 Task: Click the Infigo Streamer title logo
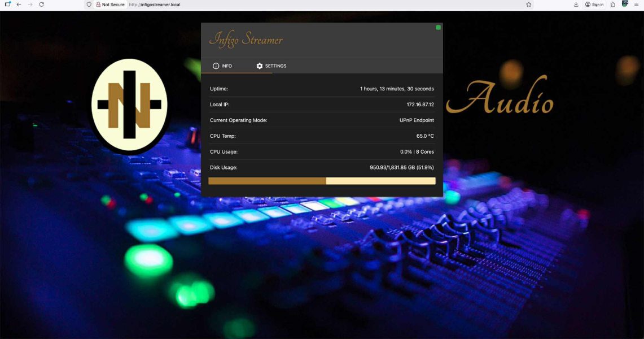[246, 40]
